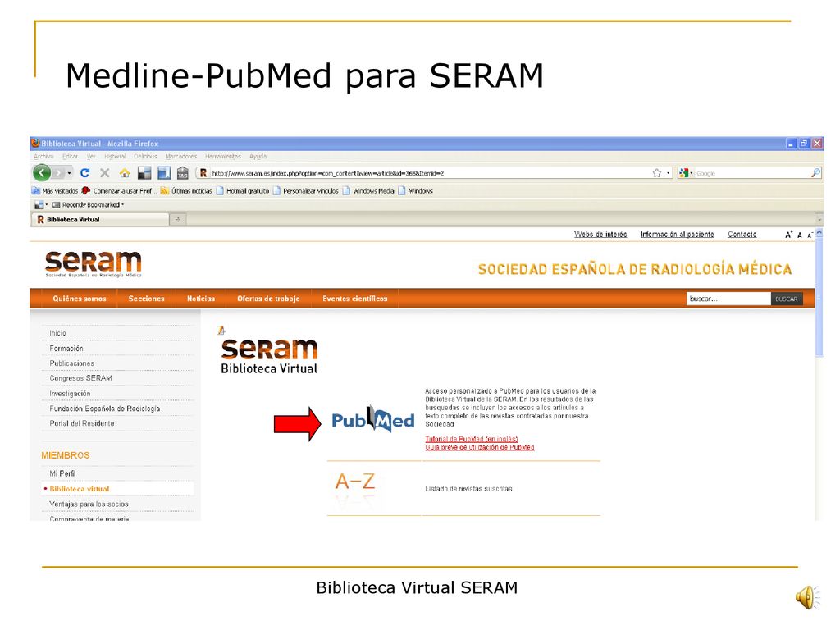The height and width of the screenshot is (630, 840).
Task: Click the A-Z journals list logo
Action: pyautogui.click(x=354, y=482)
